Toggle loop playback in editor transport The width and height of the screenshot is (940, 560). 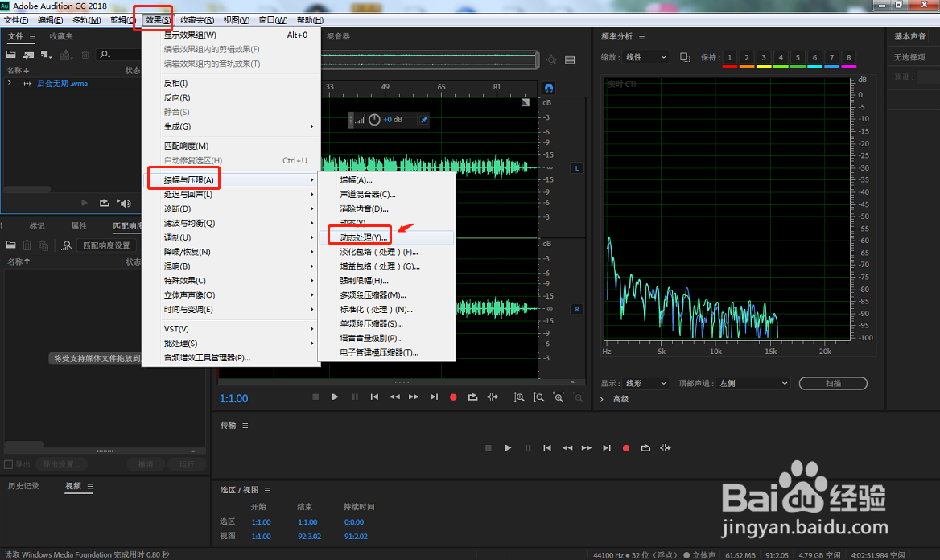pyautogui.click(x=473, y=397)
